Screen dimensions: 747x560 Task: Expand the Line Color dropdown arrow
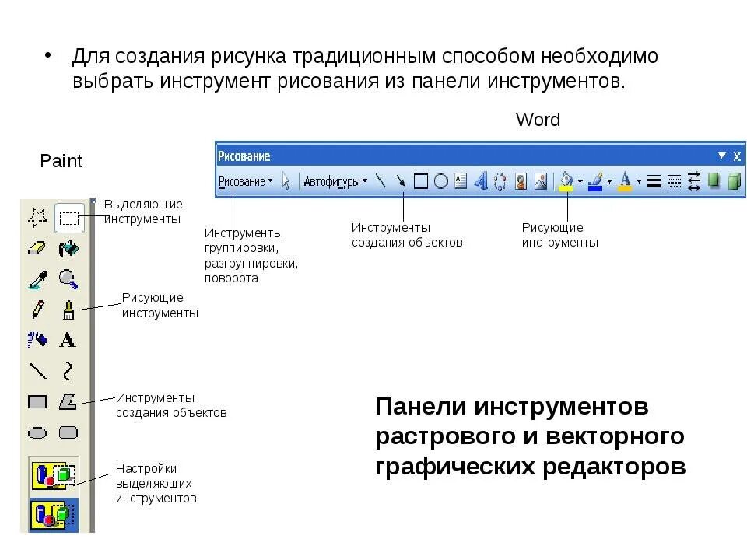coord(609,181)
